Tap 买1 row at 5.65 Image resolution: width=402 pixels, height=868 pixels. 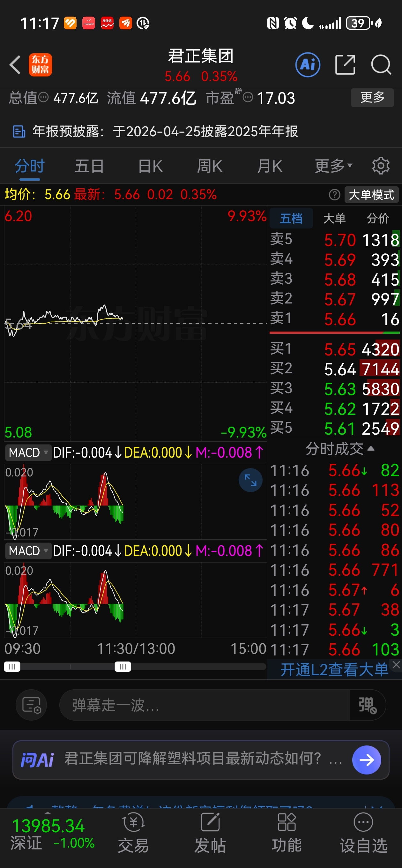[335, 349]
